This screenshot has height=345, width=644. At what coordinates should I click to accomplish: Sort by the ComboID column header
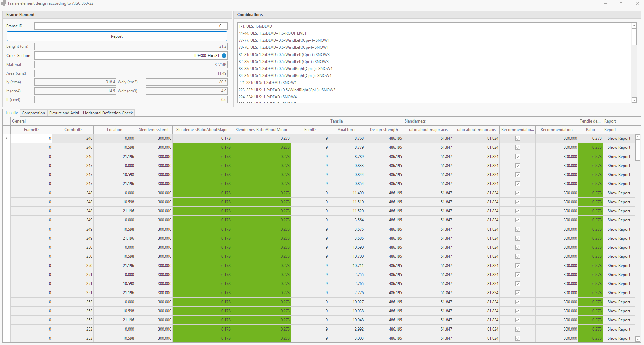73,130
